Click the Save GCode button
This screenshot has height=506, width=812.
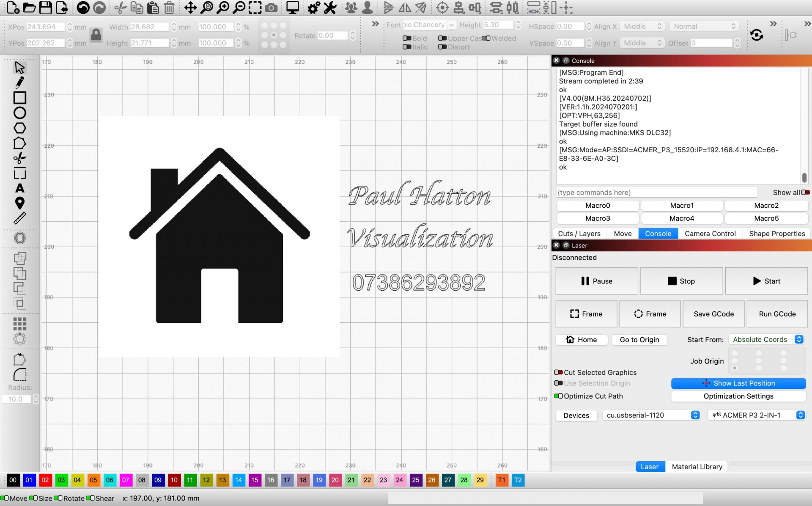click(713, 314)
